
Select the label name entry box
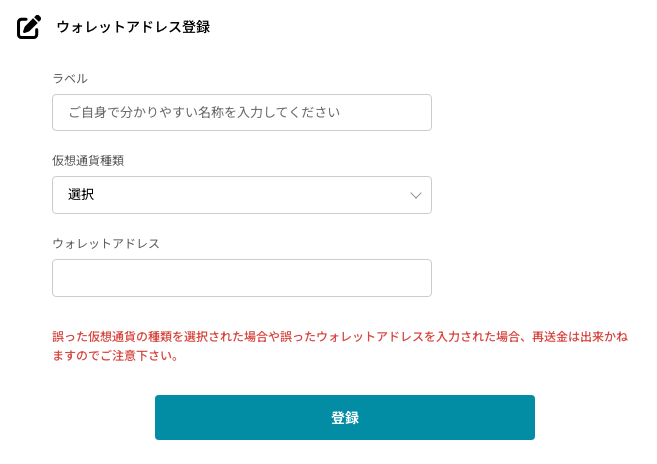tap(241, 113)
